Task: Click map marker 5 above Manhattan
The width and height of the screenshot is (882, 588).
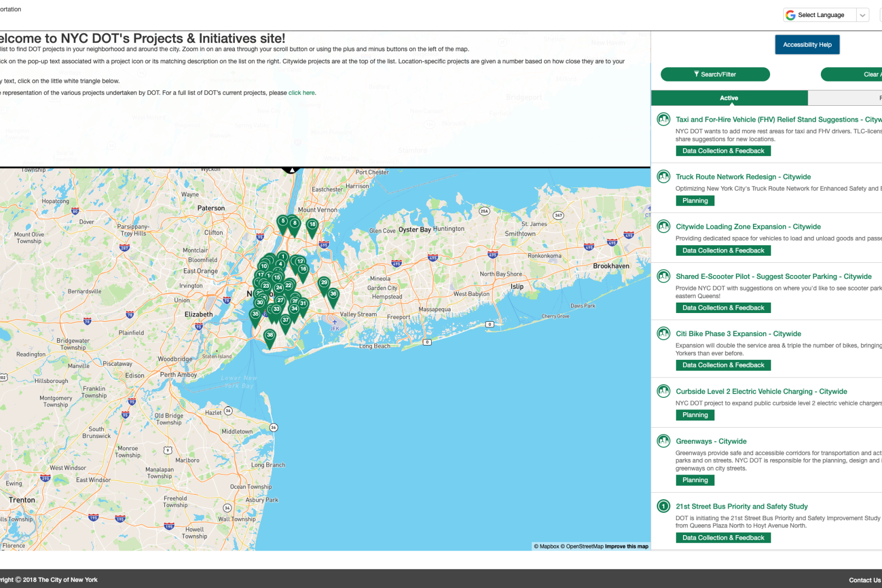Action: (x=282, y=220)
